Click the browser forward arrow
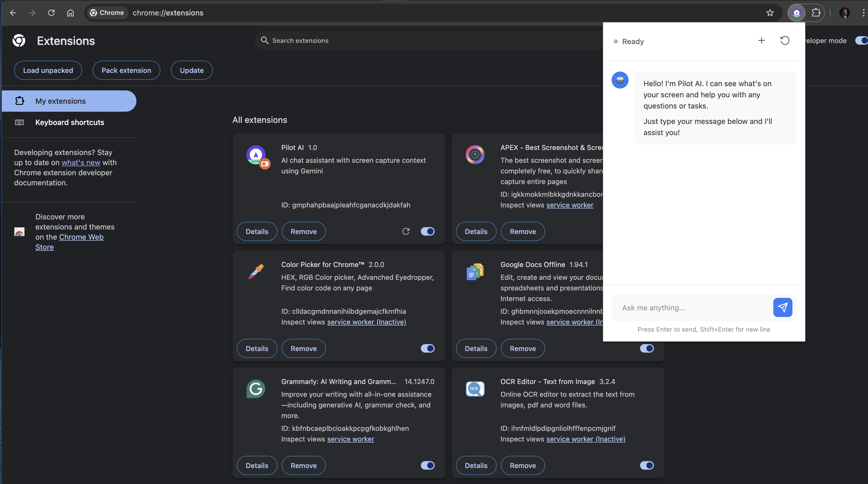This screenshot has width=868, height=484. 32,13
